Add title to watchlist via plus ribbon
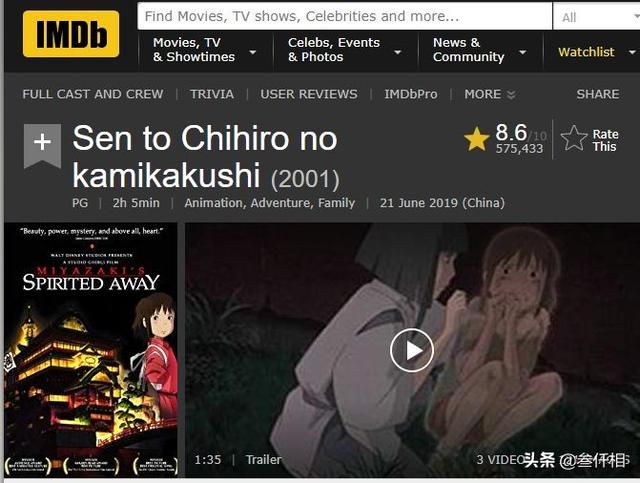 pyautogui.click(x=42, y=146)
